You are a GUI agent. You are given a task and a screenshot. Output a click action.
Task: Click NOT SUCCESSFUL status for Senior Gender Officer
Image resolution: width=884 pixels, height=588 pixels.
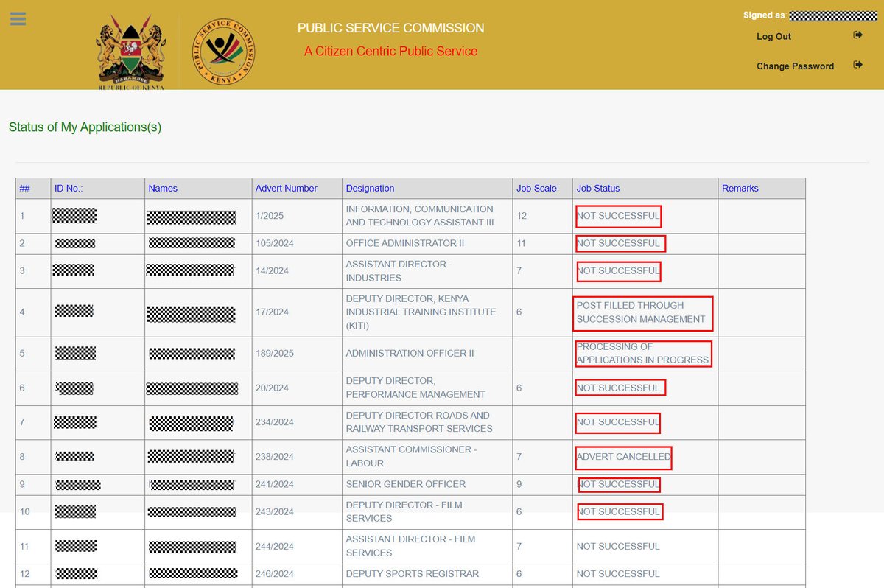point(618,484)
